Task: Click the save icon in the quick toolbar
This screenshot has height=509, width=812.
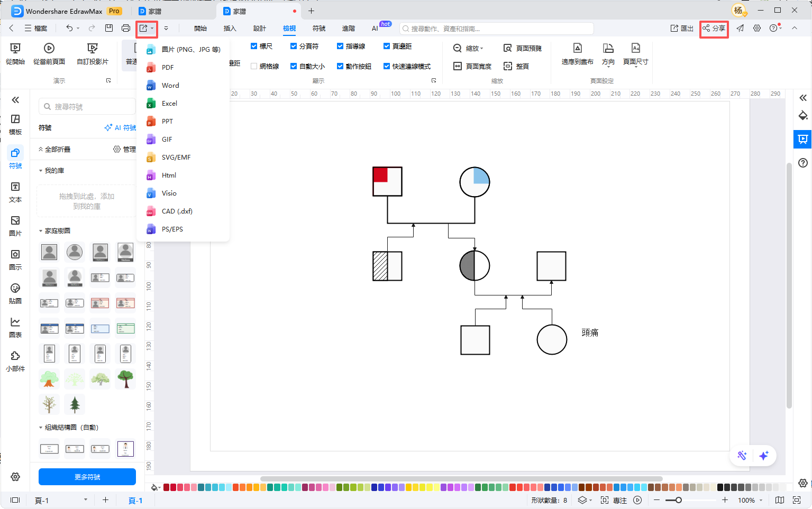Action: 109,28
